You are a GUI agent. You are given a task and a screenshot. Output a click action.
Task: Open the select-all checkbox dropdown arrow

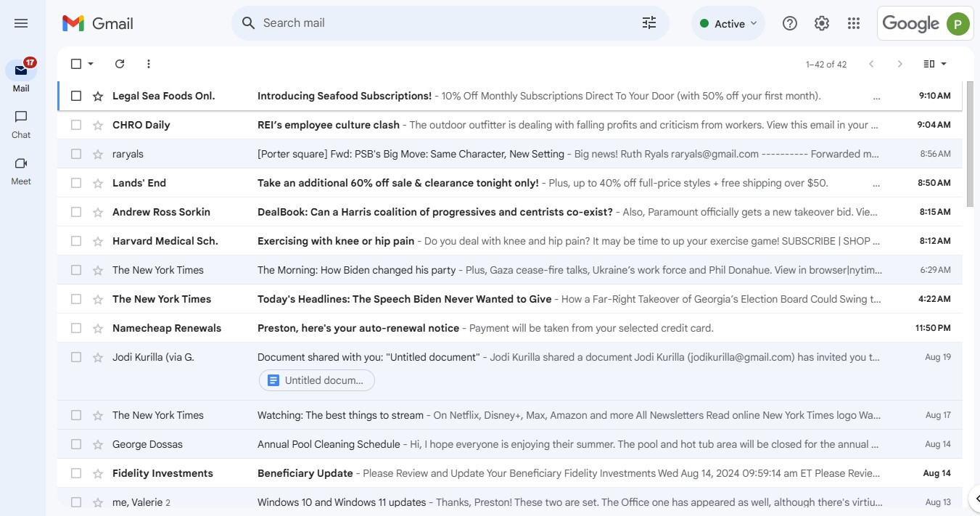click(x=91, y=64)
